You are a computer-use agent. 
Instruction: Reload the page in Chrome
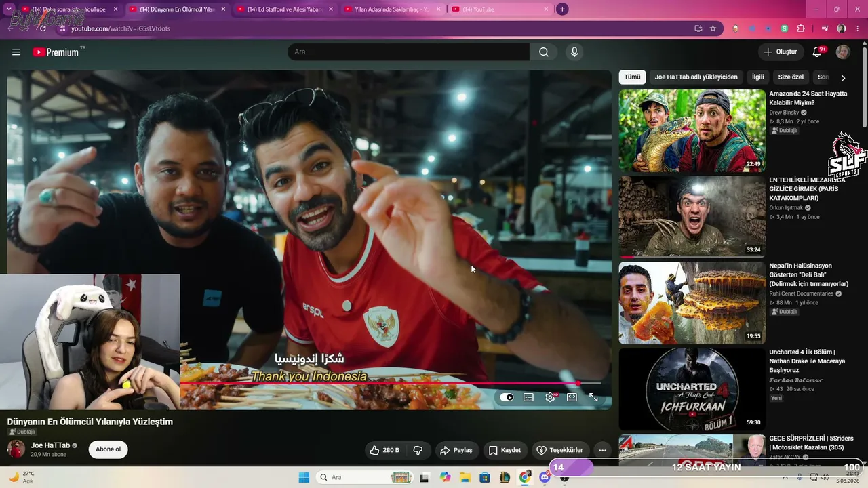pyautogui.click(x=43, y=28)
